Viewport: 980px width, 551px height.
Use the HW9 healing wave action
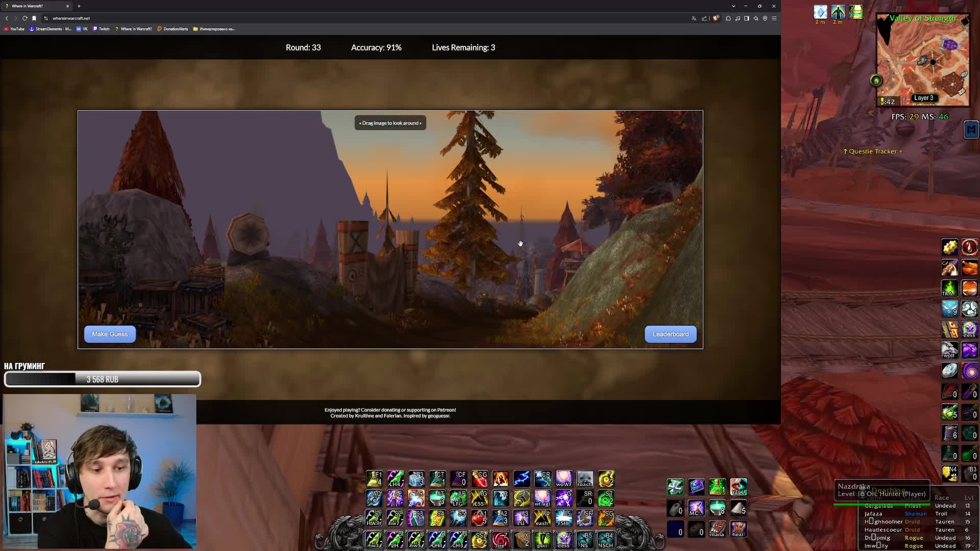(374, 518)
